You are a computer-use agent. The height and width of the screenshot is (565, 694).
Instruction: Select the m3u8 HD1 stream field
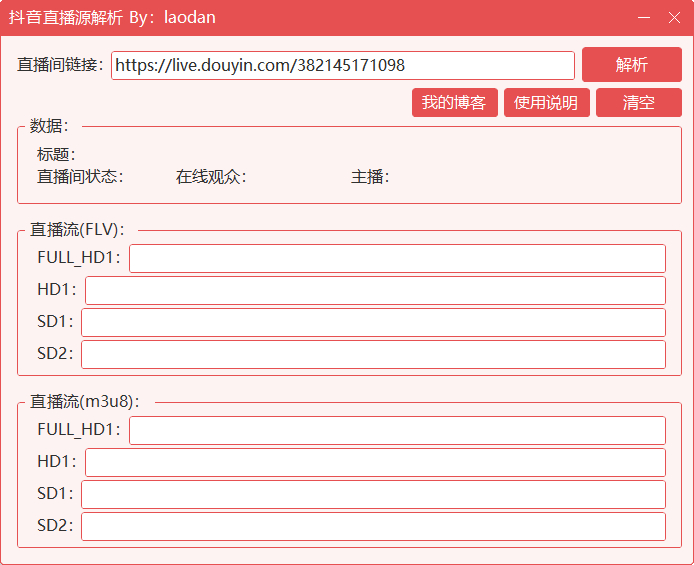coord(375,462)
